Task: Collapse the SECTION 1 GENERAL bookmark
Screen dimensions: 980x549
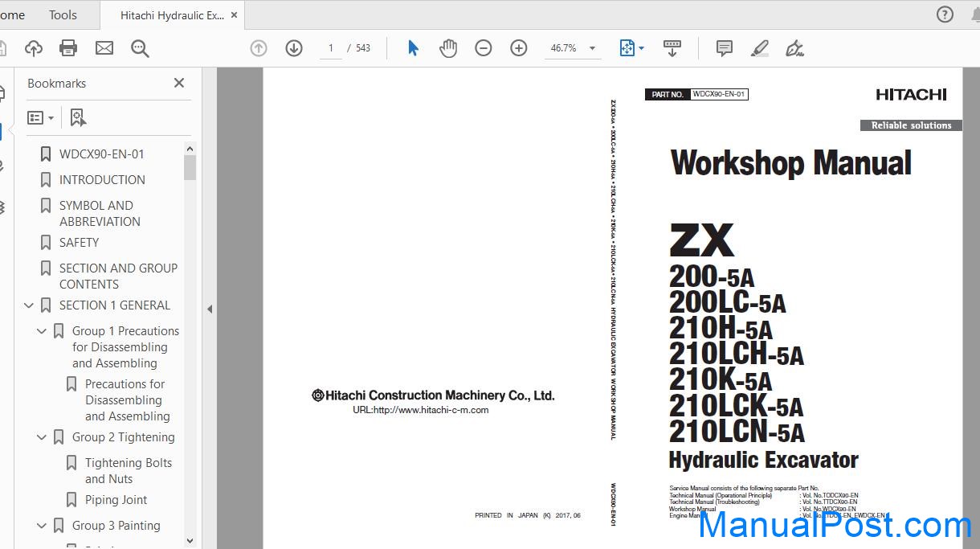Action: coord(29,305)
